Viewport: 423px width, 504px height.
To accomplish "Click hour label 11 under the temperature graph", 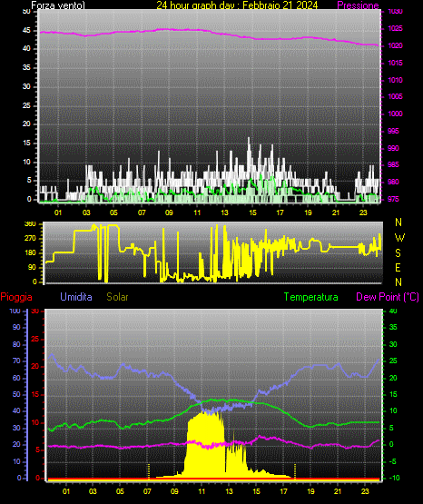I will click(202, 491).
